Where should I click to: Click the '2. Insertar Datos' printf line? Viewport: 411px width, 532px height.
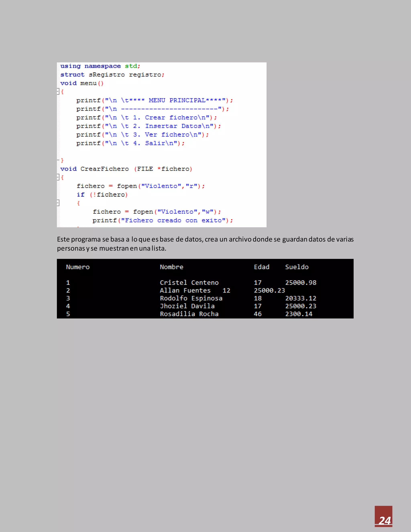click(x=148, y=126)
